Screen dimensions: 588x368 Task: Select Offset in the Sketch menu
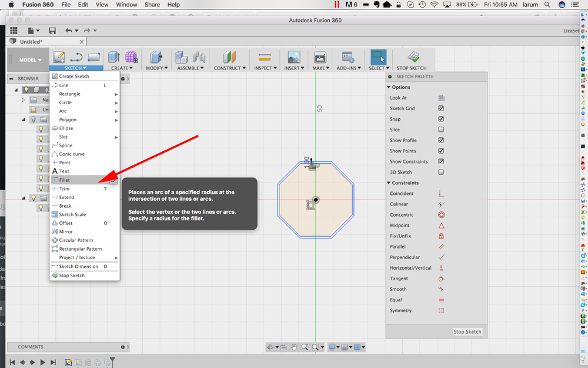[85, 223]
